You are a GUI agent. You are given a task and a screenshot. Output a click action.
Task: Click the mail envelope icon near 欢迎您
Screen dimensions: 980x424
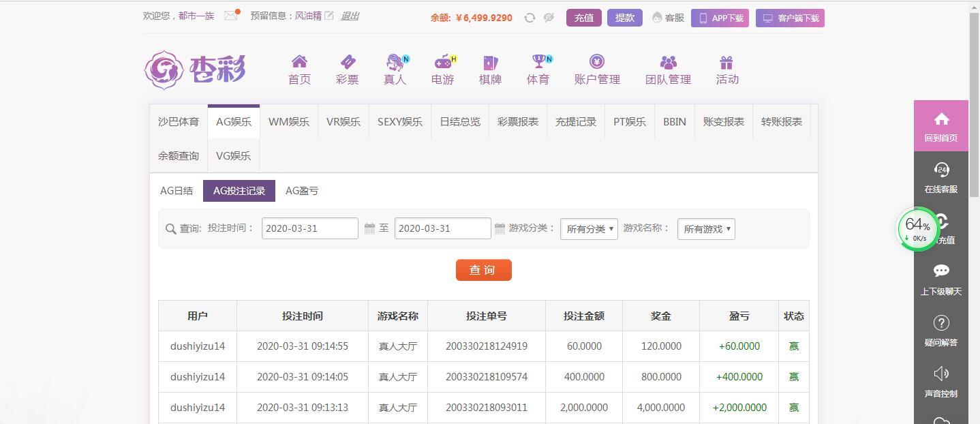tap(231, 16)
